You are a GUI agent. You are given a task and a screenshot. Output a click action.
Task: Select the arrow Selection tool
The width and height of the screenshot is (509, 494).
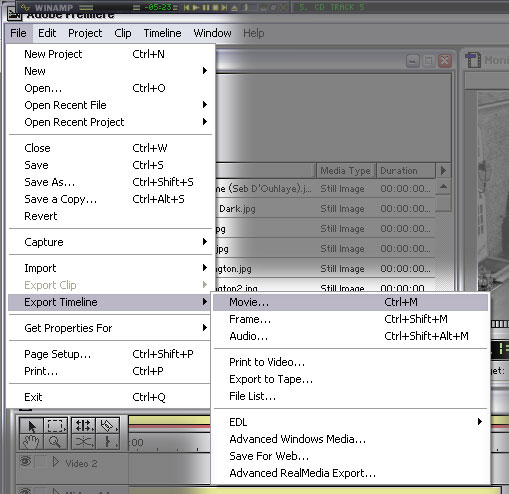(32, 425)
